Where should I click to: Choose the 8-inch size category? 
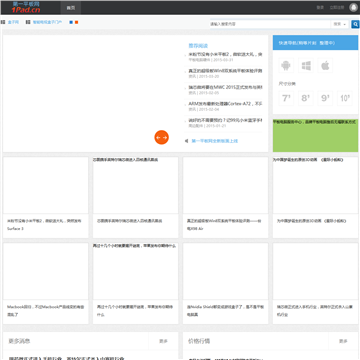point(306,98)
